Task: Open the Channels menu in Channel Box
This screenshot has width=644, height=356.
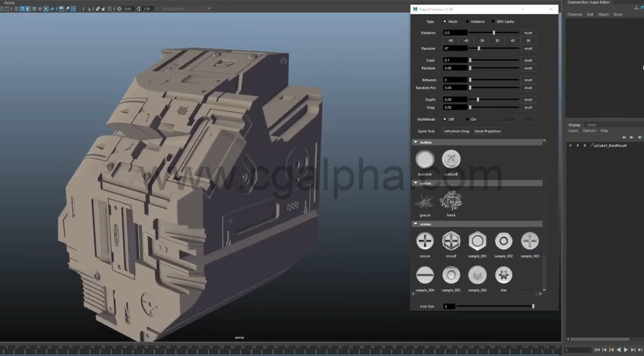Action: point(575,14)
